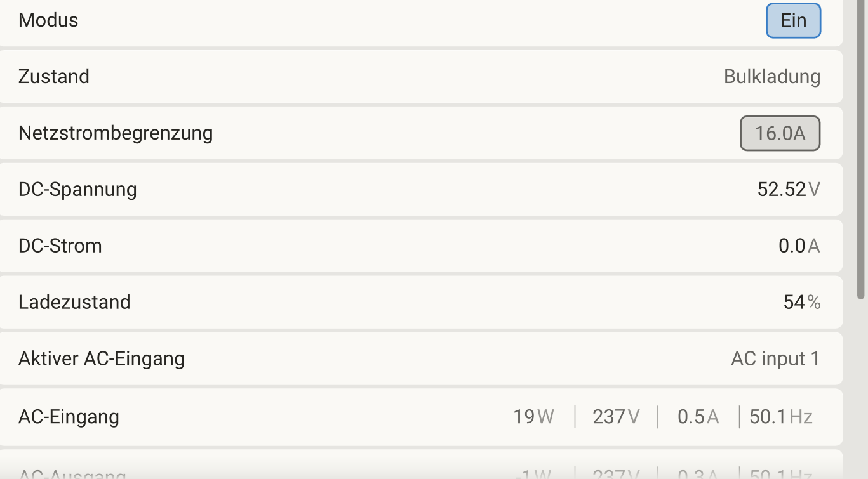Select the Netzstrombegrenzung label

point(116,133)
